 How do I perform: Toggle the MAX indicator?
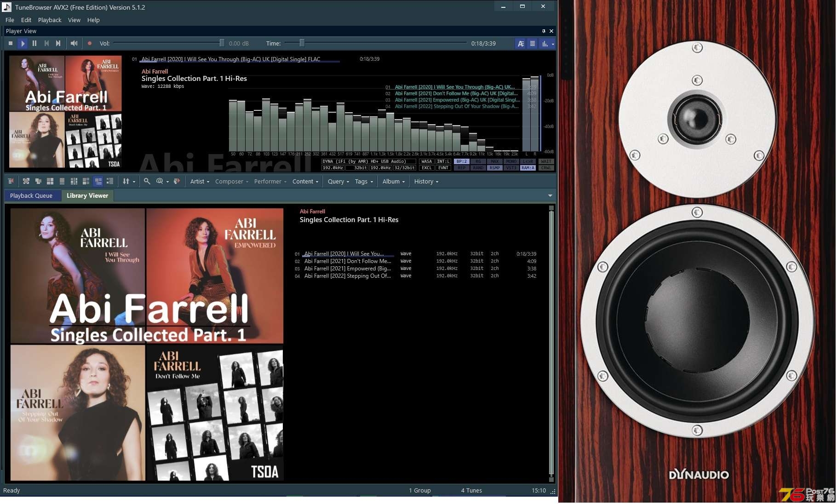(495, 161)
